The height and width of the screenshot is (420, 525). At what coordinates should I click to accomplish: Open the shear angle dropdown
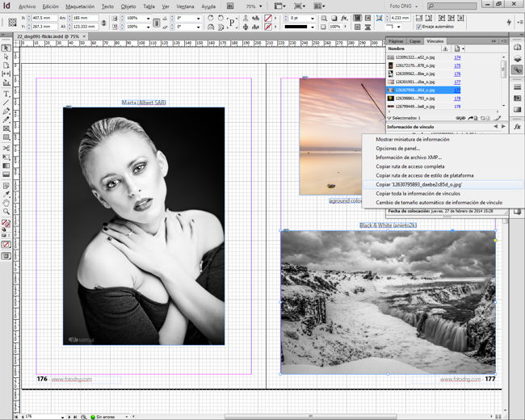199,27
